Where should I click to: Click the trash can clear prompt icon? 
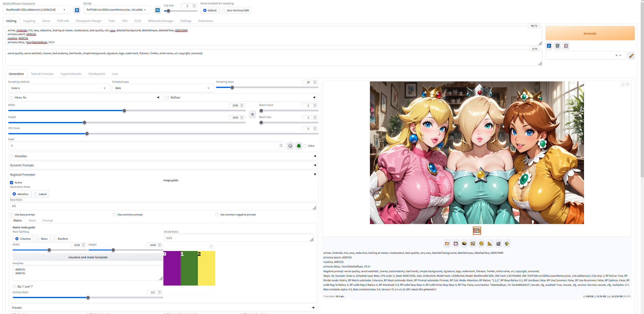point(557,46)
